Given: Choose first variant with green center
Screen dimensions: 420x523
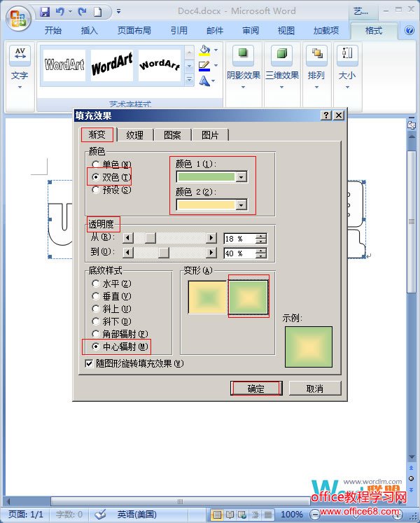Looking at the screenshot, I should pyautogui.click(x=207, y=297).
